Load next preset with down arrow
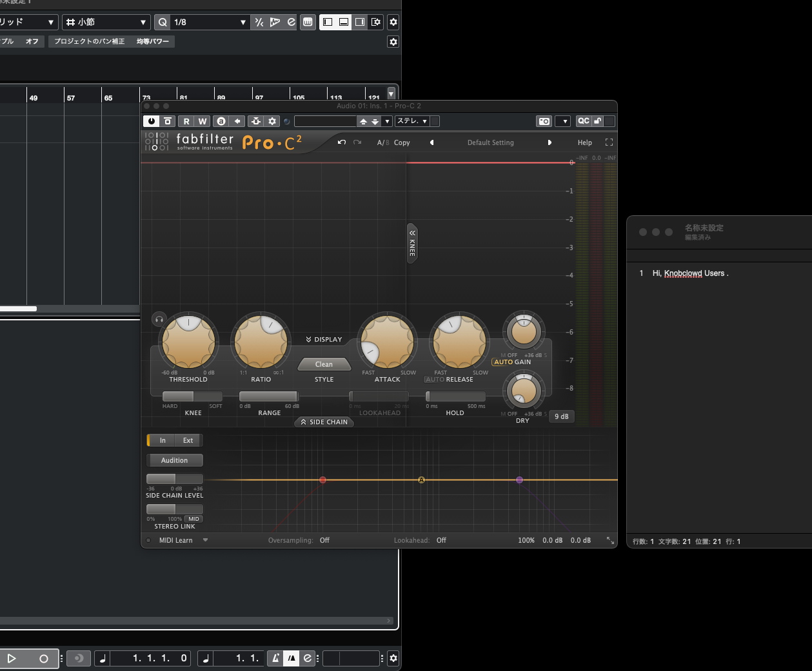Viewport: 812px width, 671px height. [375, 121]
